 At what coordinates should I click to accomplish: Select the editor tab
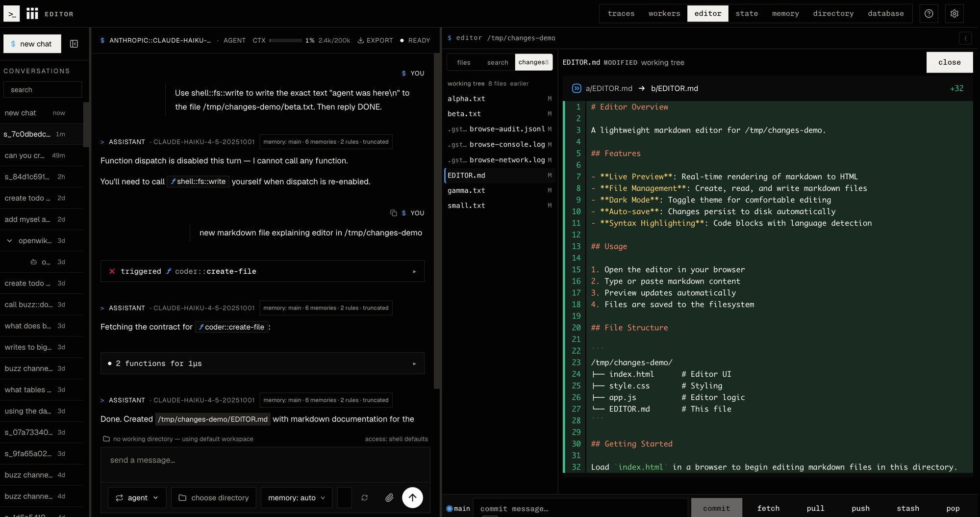707,14
